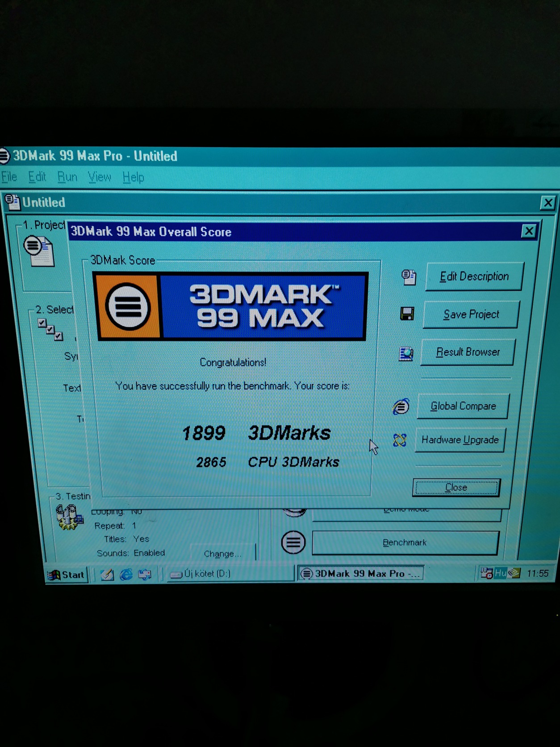The image size is (560, 747).
Task: Open the File menu
Action: coord(9,177)
